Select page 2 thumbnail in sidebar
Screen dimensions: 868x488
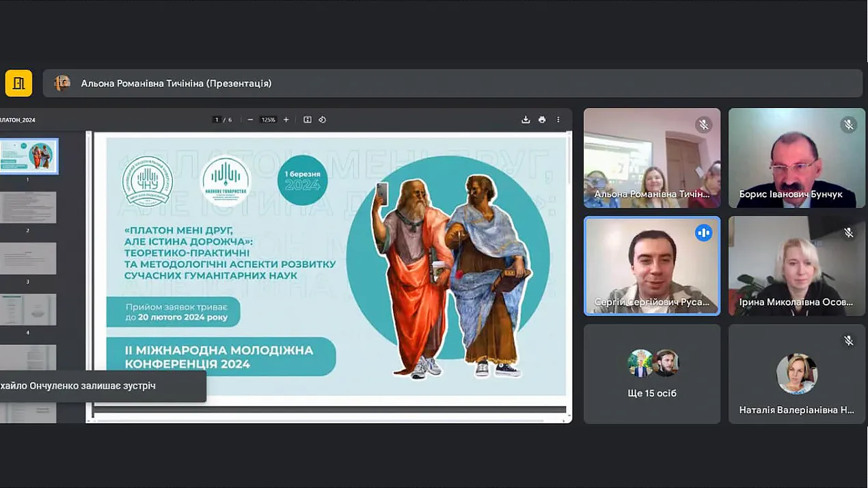pos(28,207)
